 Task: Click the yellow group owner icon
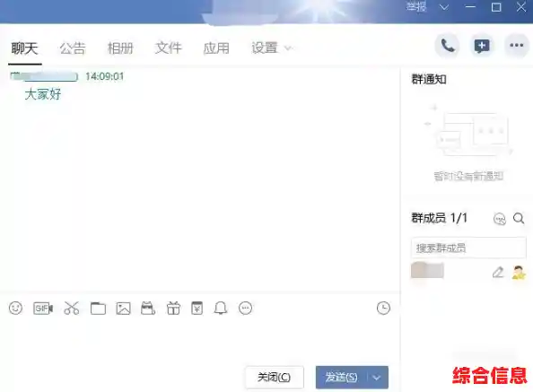519,273
